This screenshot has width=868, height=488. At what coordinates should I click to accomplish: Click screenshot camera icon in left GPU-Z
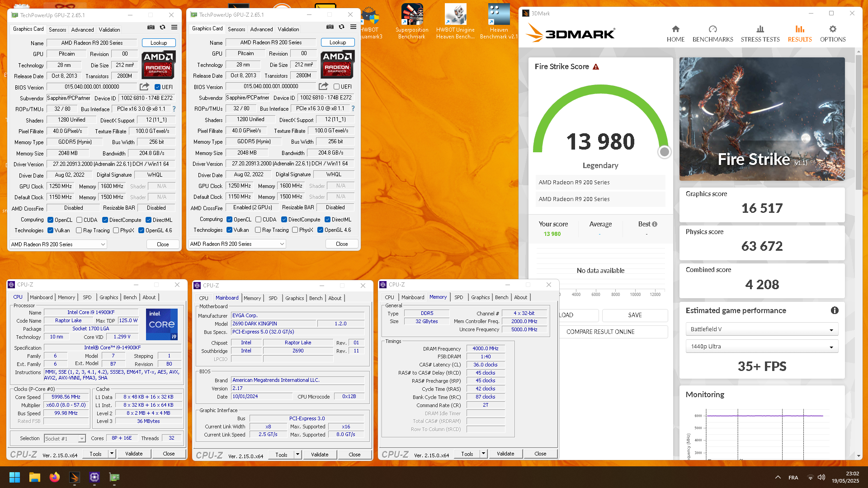coord(151,28)
